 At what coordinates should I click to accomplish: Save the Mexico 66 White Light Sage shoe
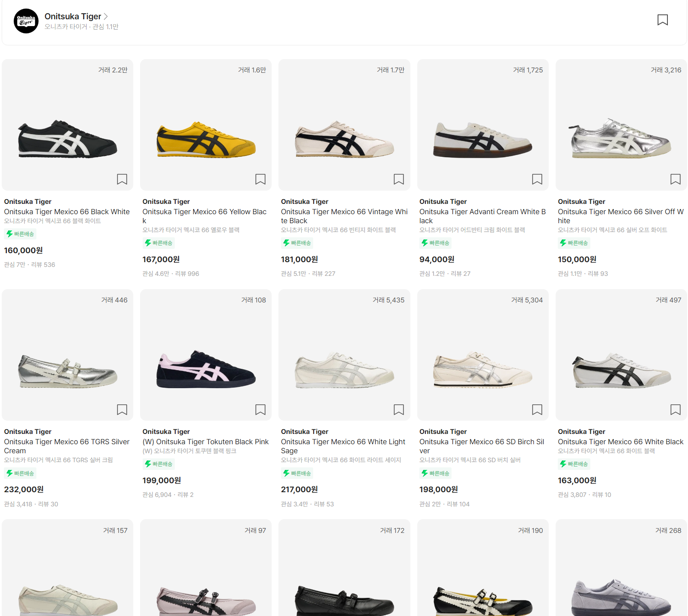399,410
